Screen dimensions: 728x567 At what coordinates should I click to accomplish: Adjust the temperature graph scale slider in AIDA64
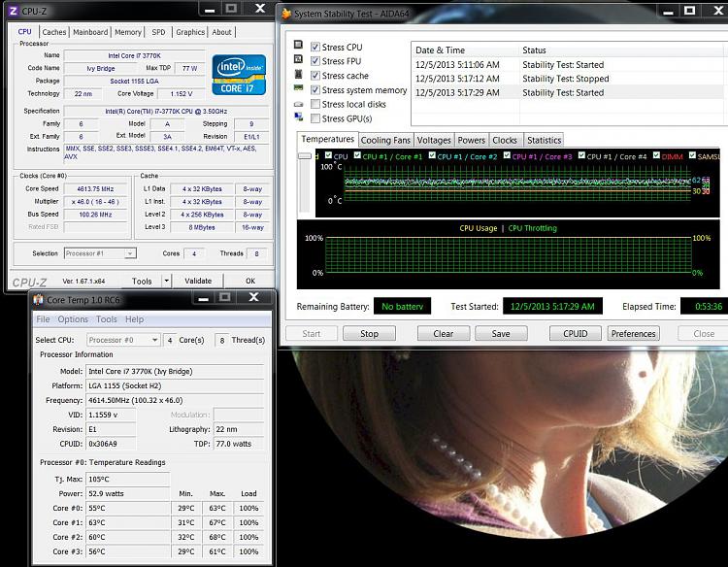305,156
